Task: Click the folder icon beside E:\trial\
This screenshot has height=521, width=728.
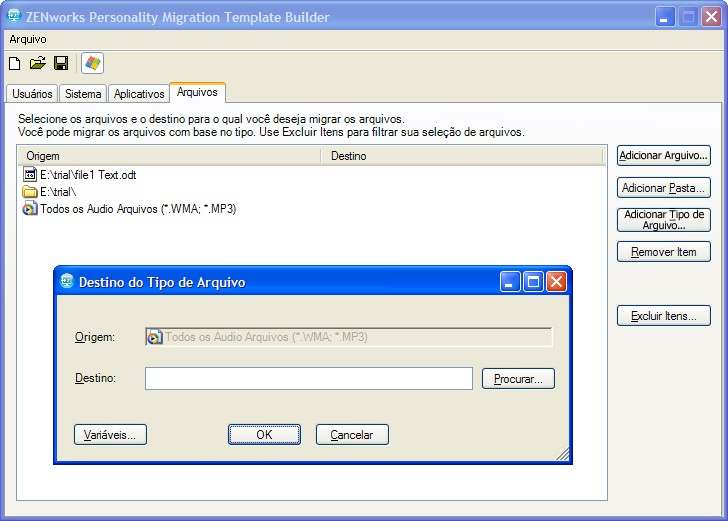Action: 30,192
